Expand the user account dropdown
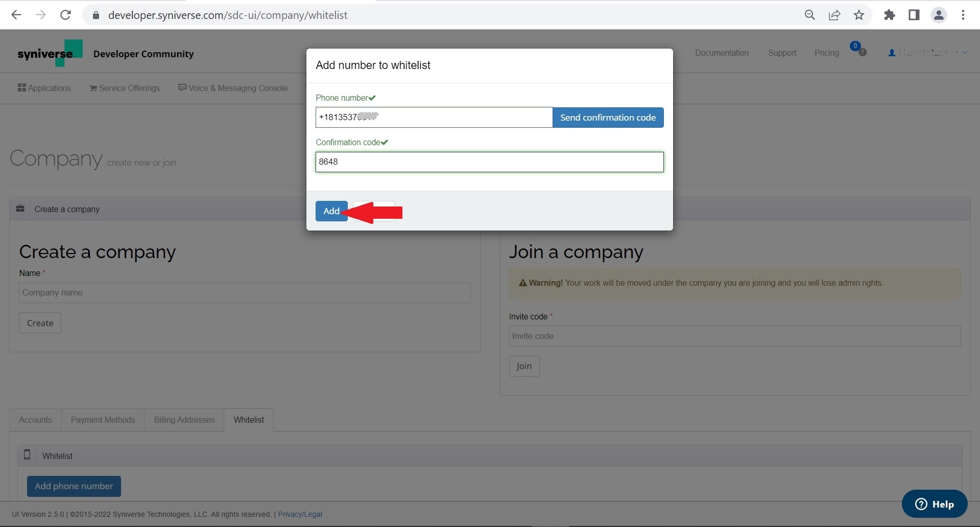Viewport: 980px width, 527px height. click(x=927, y=53)
